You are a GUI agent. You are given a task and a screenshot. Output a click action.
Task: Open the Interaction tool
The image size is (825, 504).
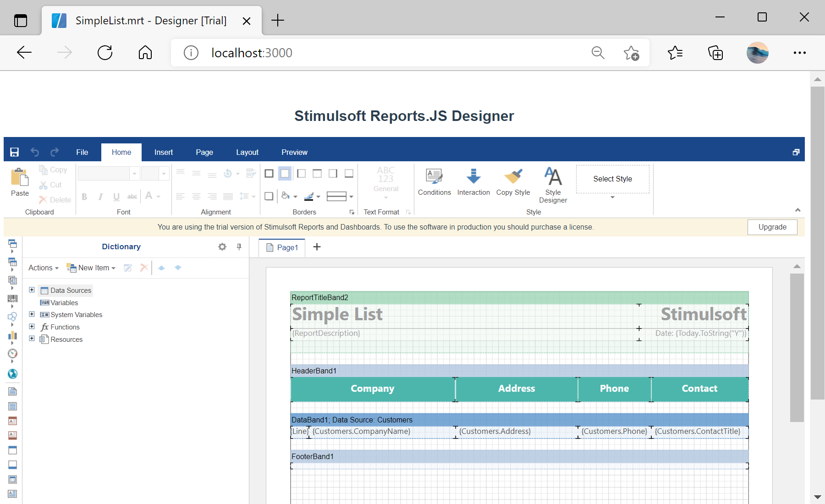[473, 182]
